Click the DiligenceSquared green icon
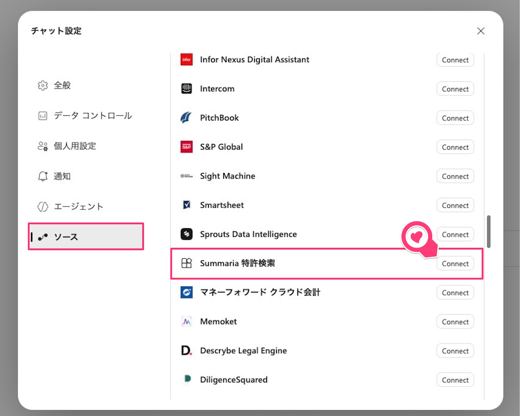Viewport: 532px width, 416px height. (187, 379)
